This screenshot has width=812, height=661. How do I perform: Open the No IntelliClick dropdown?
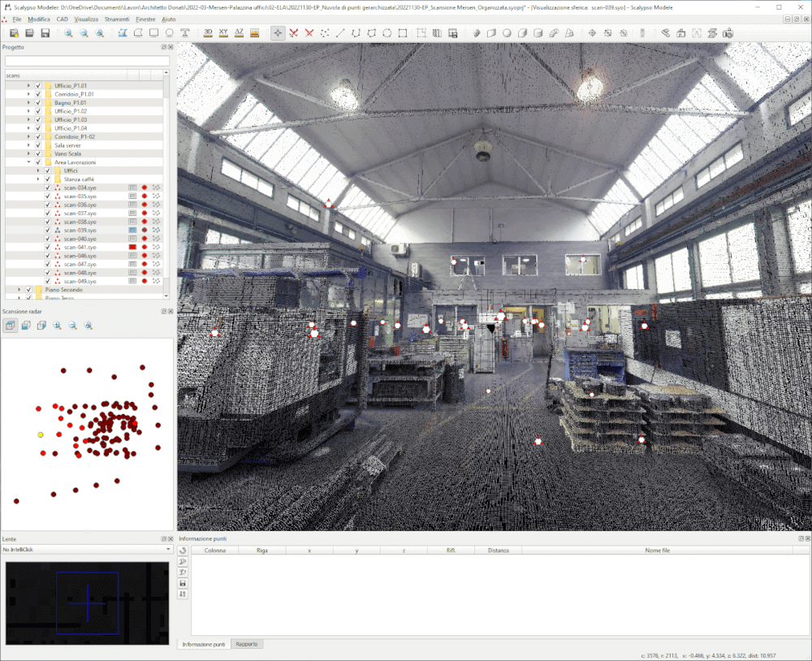88,550
